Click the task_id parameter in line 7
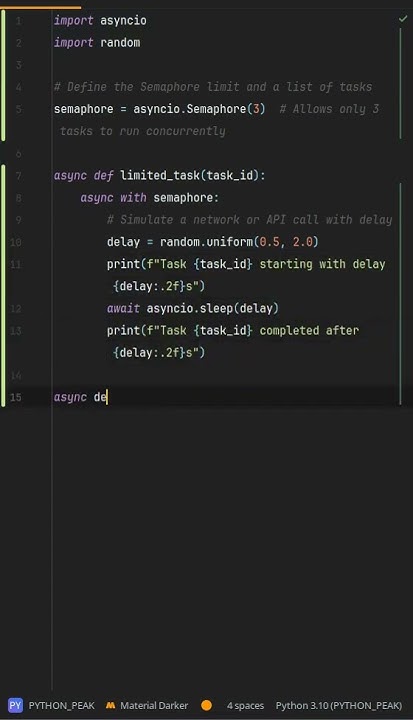This screenshot has width=413, height=720. pyautogui.click(x=230, y=175)
